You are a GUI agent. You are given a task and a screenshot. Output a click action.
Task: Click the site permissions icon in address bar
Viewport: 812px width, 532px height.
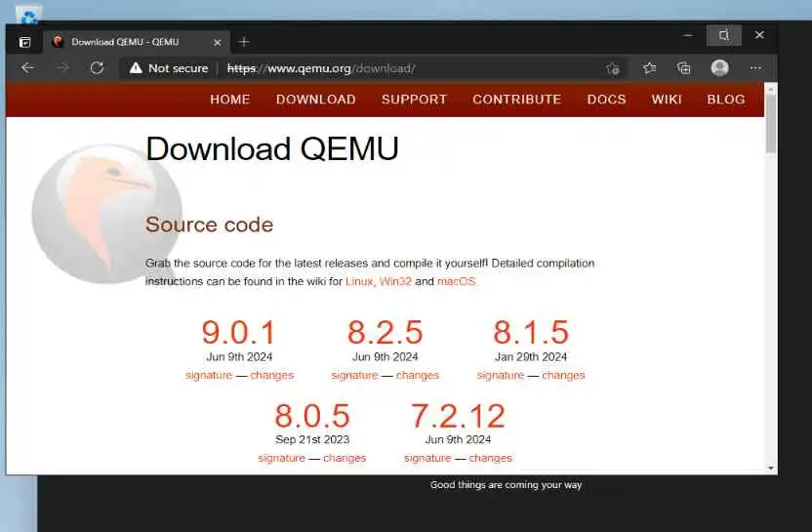[x=613, y=68]
